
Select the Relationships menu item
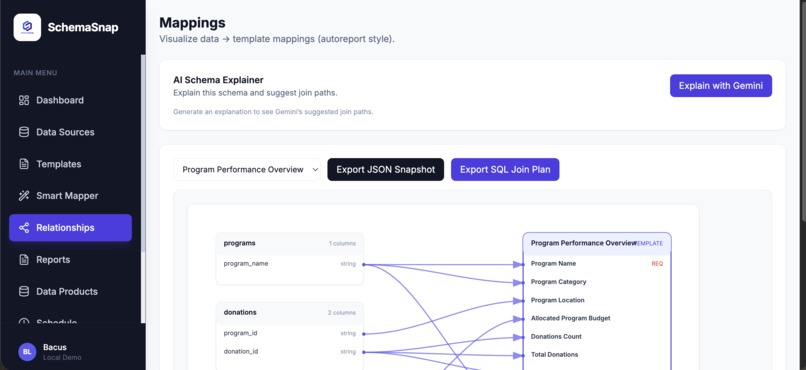70,228
